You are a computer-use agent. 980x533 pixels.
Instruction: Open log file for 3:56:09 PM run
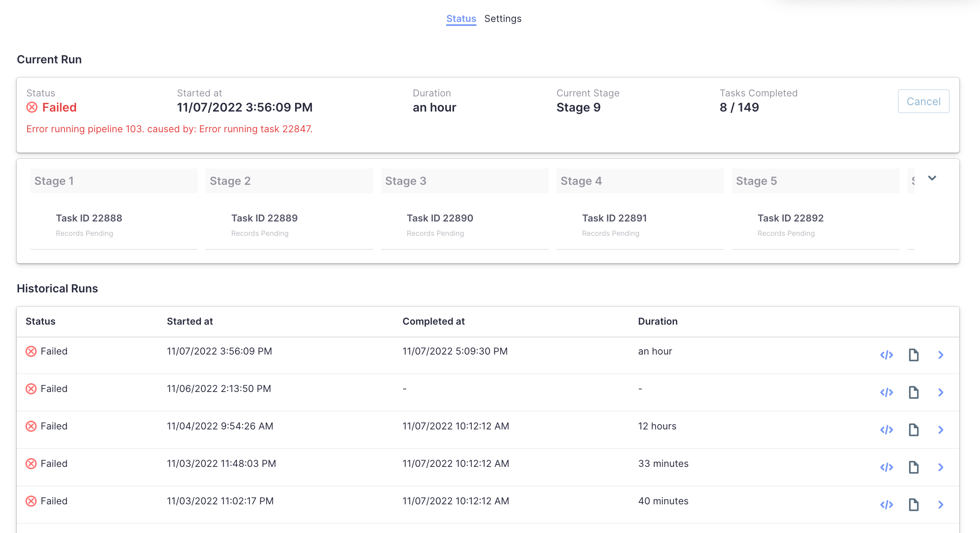point(913,355)
